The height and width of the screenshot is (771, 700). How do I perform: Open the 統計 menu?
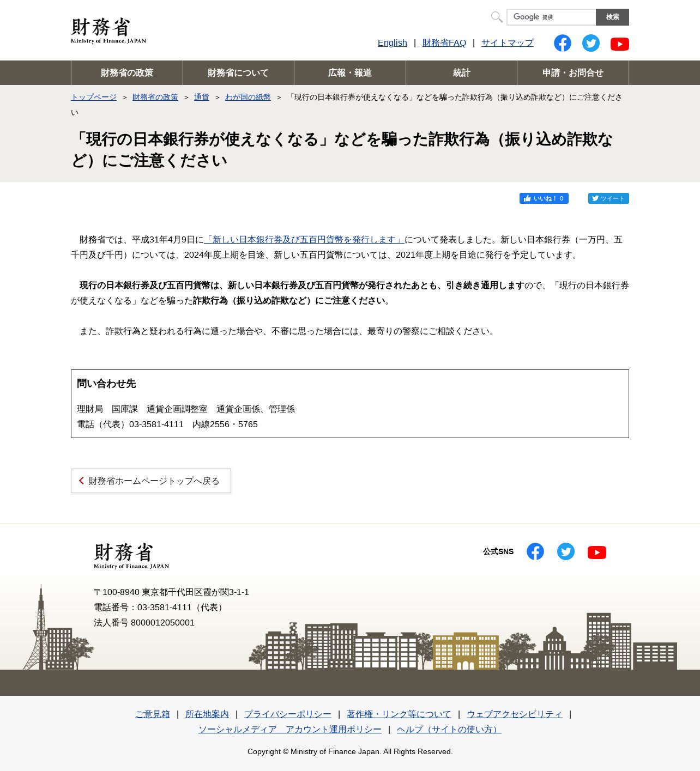click(461, 72)
